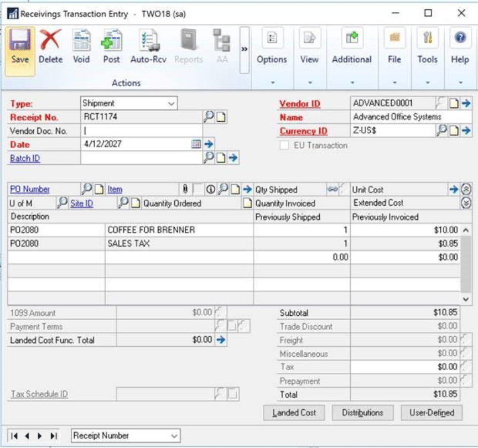Viewport: 478px width, 448px height.
Task: Open the Batch ID lookup magnifier
Action: (x=208, y=158)
